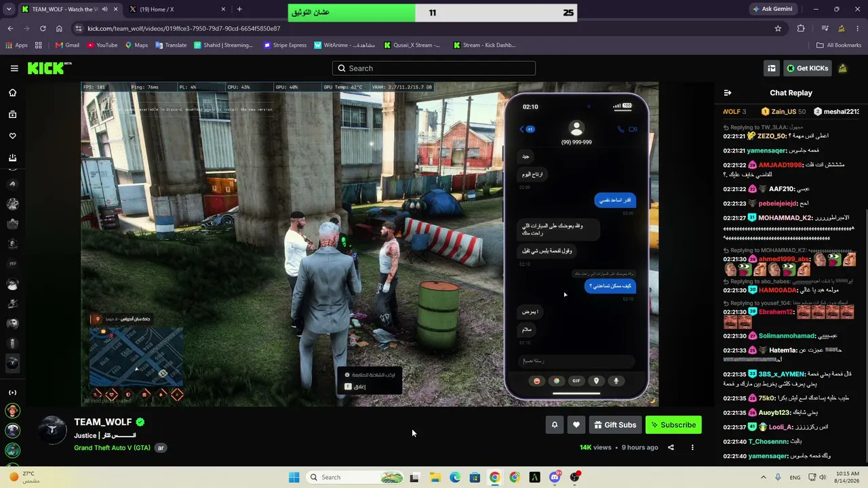Share the video with share icon
Screen dimensions: 868x488
671,447
